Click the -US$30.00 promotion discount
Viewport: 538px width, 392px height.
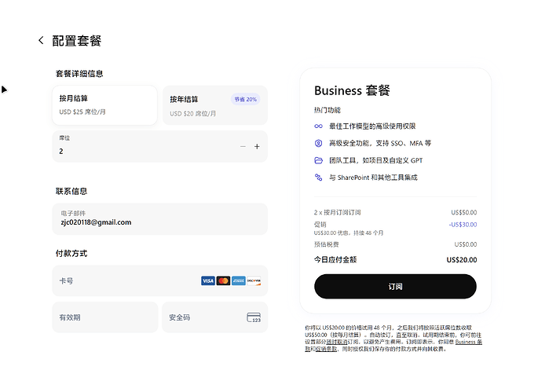point(463,225)
